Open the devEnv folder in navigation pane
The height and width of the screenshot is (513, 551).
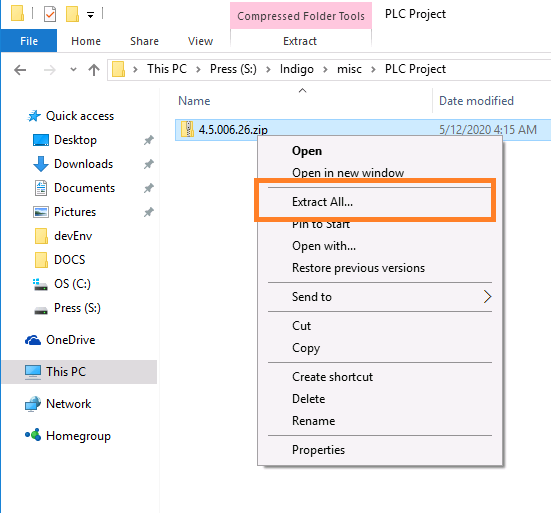tap(73, 236)
